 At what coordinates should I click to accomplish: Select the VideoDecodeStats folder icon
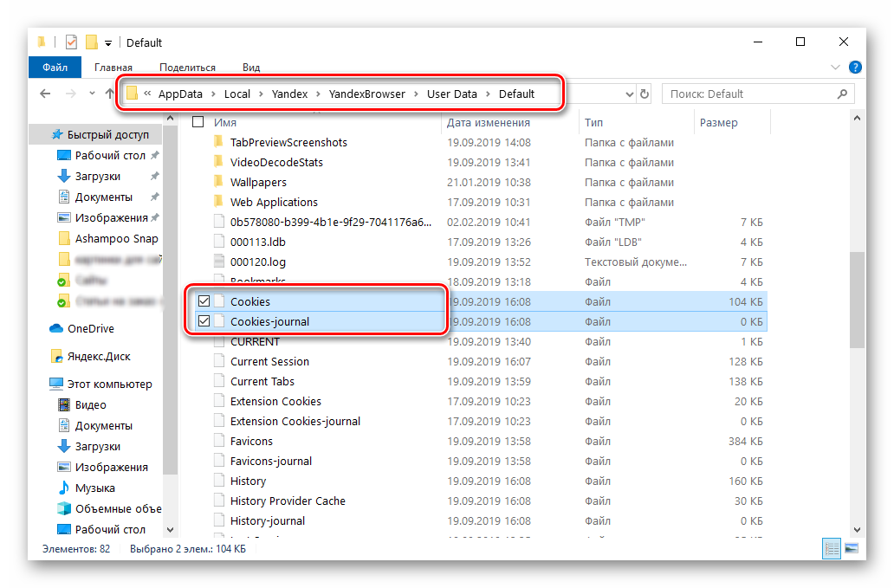(218, 162)
